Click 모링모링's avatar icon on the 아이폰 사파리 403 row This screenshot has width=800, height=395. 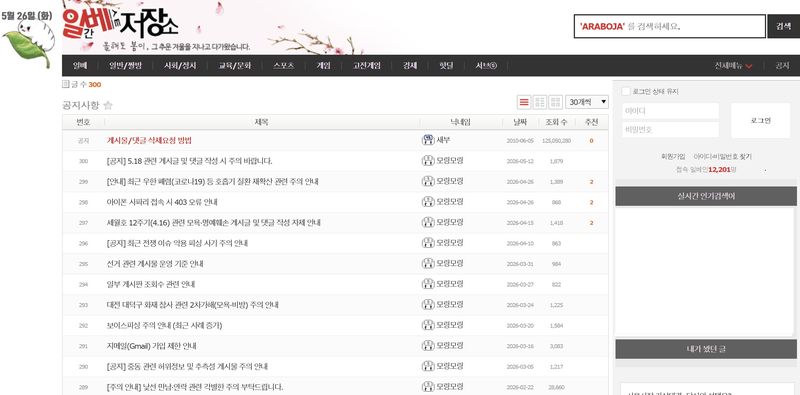(x=428, y=202)
